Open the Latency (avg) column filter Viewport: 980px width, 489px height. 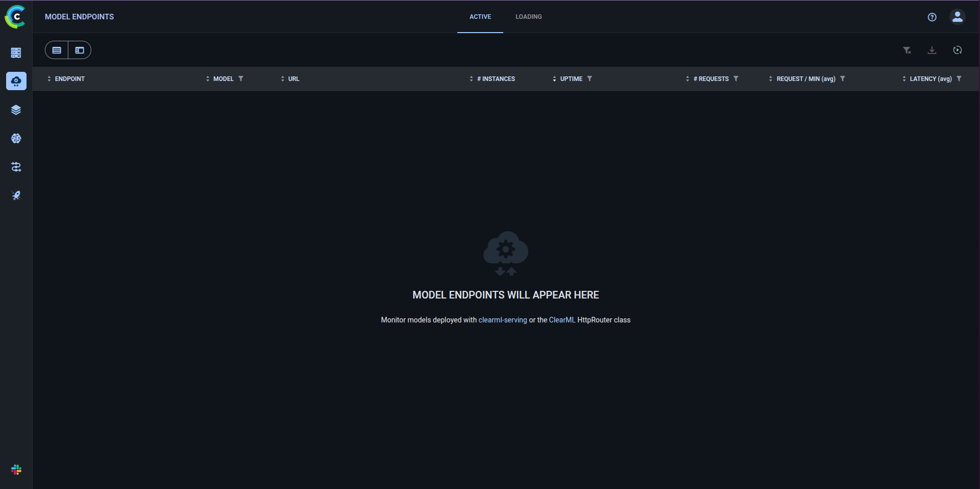coord(959,79)
